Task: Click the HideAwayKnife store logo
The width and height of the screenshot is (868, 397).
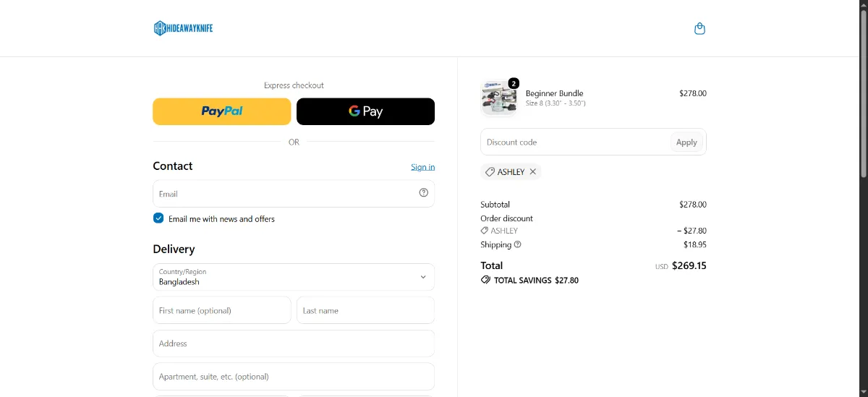Action: [183, 28]
